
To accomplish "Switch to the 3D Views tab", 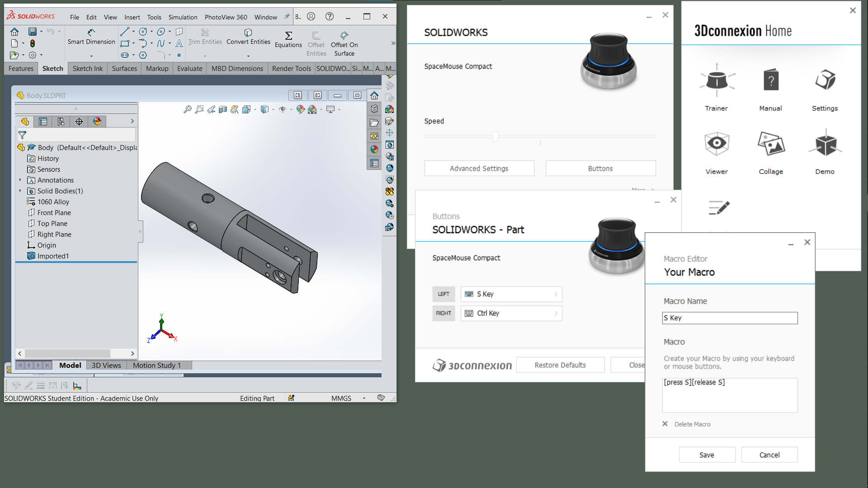I will (106, 365).
